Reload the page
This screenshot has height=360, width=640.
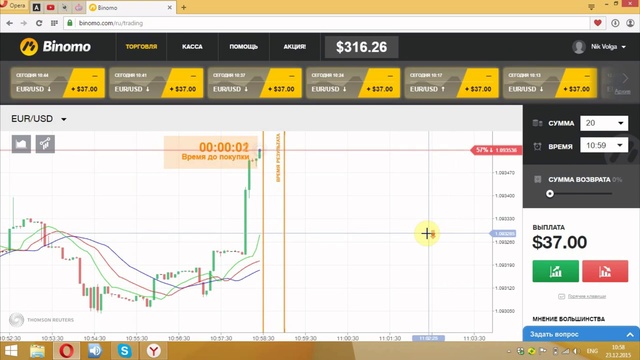pyautogui.click(x=39, y=23)
